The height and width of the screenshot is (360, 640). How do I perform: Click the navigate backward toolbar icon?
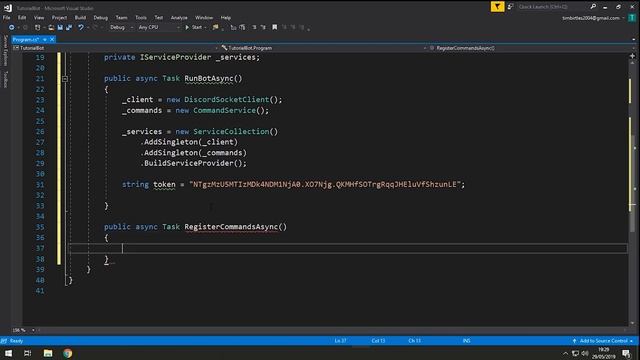point(11,27)
